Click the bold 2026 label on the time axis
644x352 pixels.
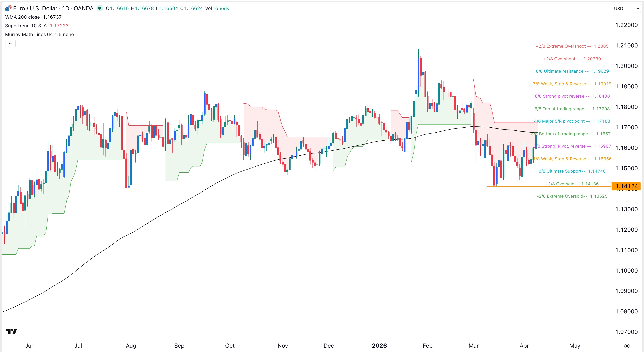pos(380,346)
